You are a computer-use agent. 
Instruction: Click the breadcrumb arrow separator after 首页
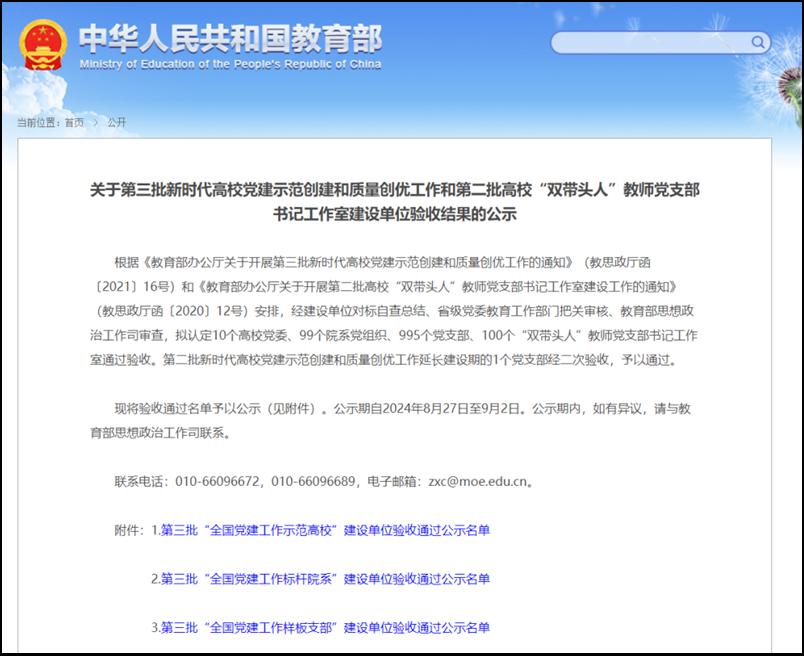click(x=95, y=122)
